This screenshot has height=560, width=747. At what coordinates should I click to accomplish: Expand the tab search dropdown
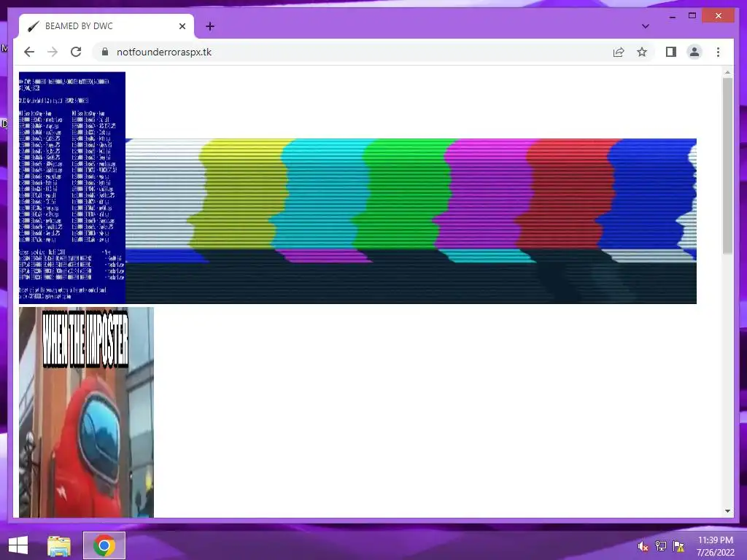click(x=645, y=26)
